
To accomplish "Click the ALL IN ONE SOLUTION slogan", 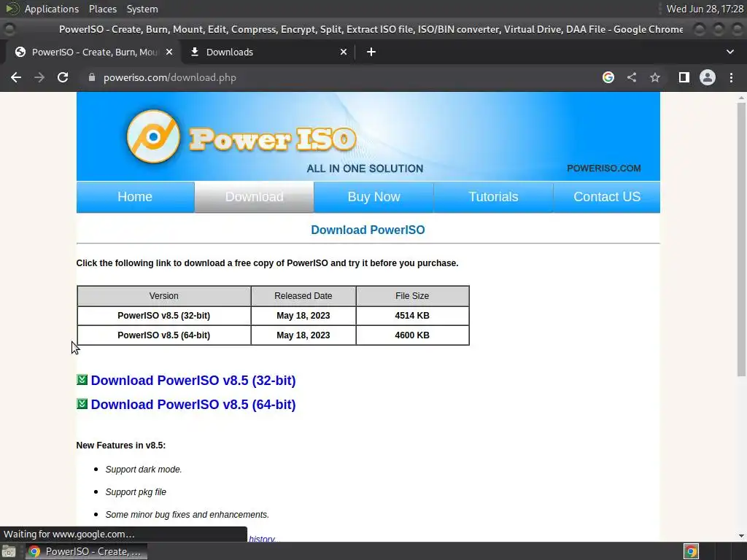I will pyautogui.click(x=365, y=168).
